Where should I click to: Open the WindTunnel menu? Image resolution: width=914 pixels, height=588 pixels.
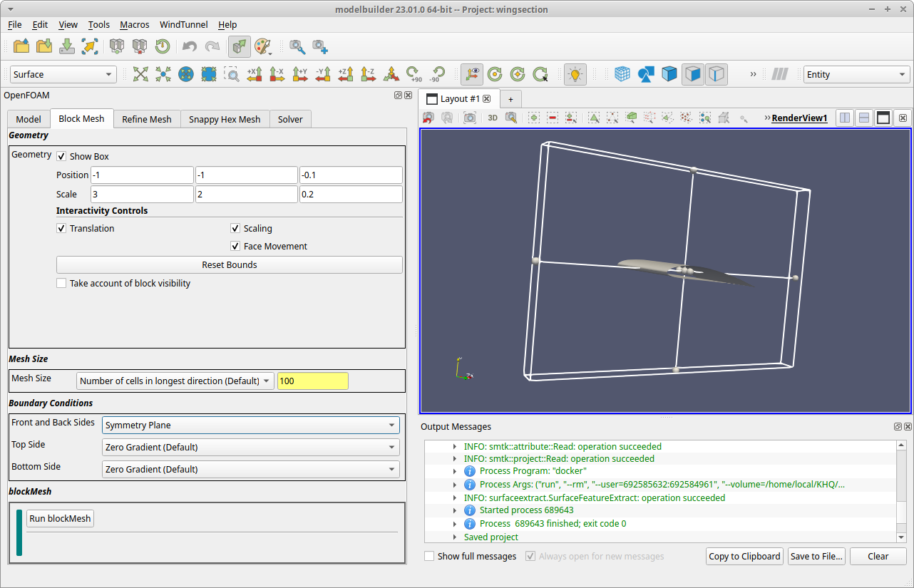[183, 24]
